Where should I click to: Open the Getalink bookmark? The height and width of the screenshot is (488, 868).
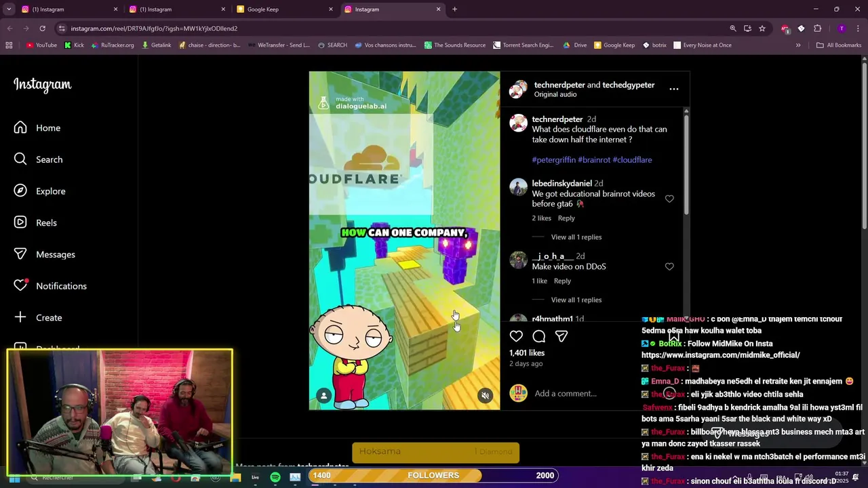pyautogui.click(x=157, y=45)
